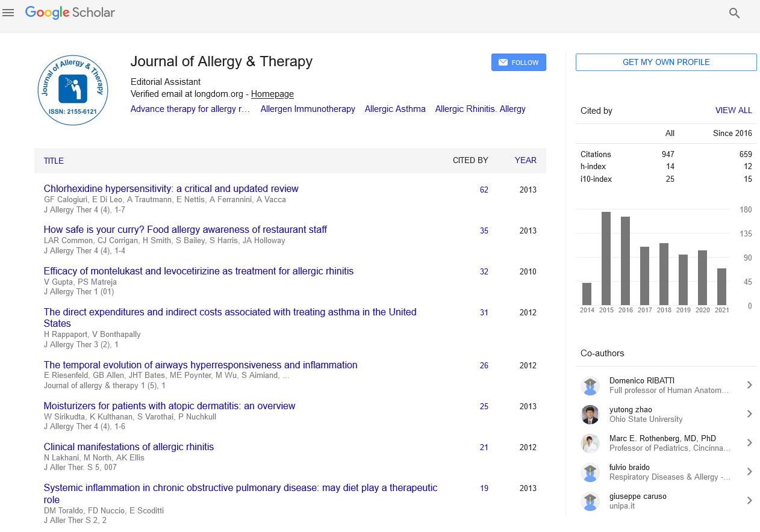The image size is (760, 532).
Task: Click the search magnifier icon
Action: click(734, 13)
